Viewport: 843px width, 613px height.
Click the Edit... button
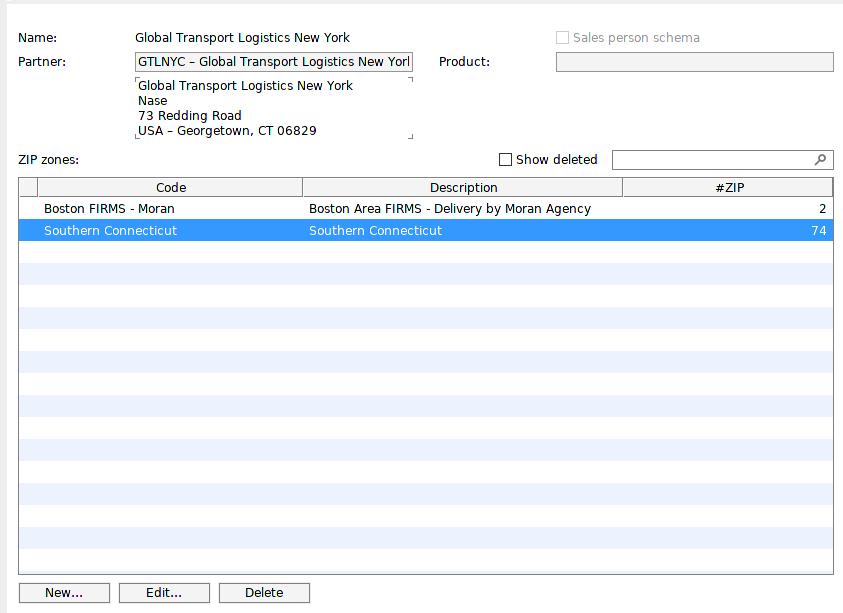[x=164, y=593]
